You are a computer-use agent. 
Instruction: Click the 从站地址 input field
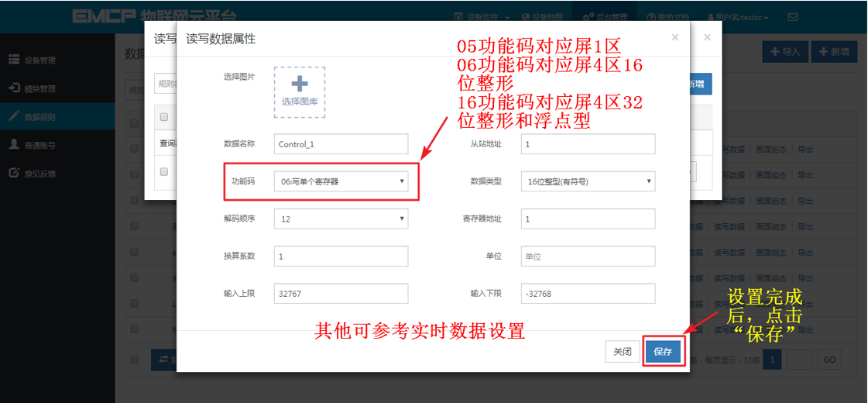pyautogui.click(x=588, y=144)
